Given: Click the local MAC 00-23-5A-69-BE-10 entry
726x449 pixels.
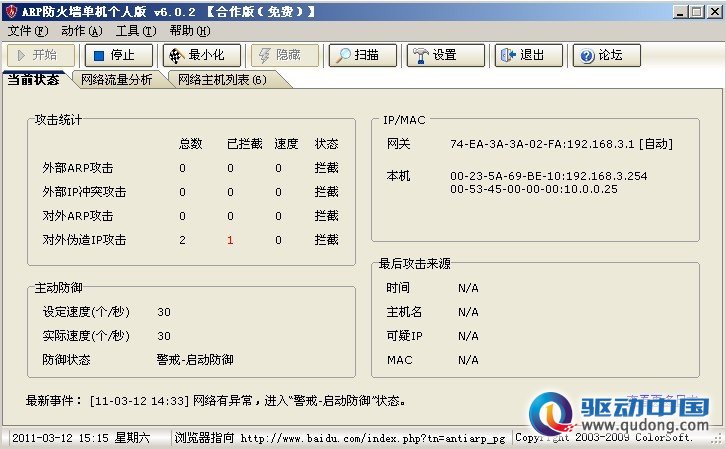Looking at the screenshot, I should (549, 176).
